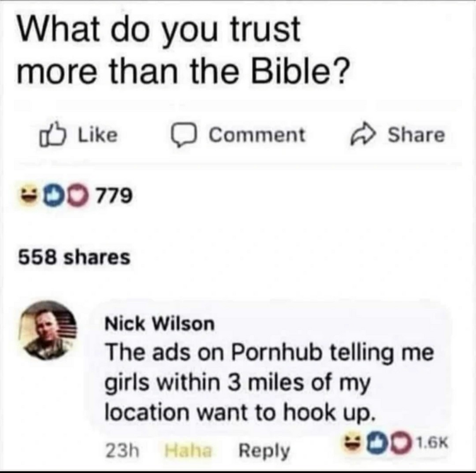Click the Share label
The height and width of the screenshot is (473, 476).
(416, 135)
